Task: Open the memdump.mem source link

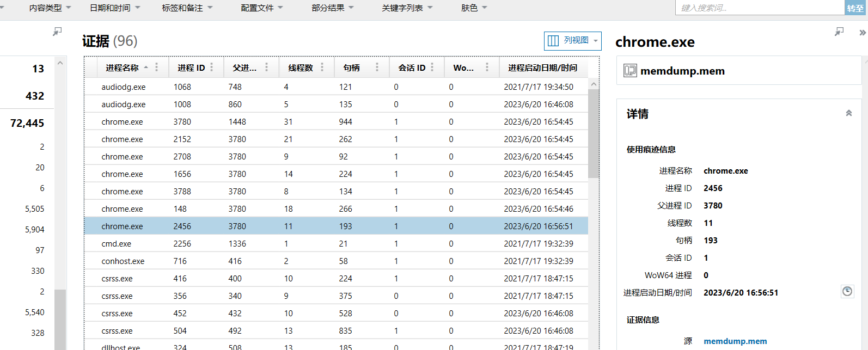Action: (x=735, y=341)
